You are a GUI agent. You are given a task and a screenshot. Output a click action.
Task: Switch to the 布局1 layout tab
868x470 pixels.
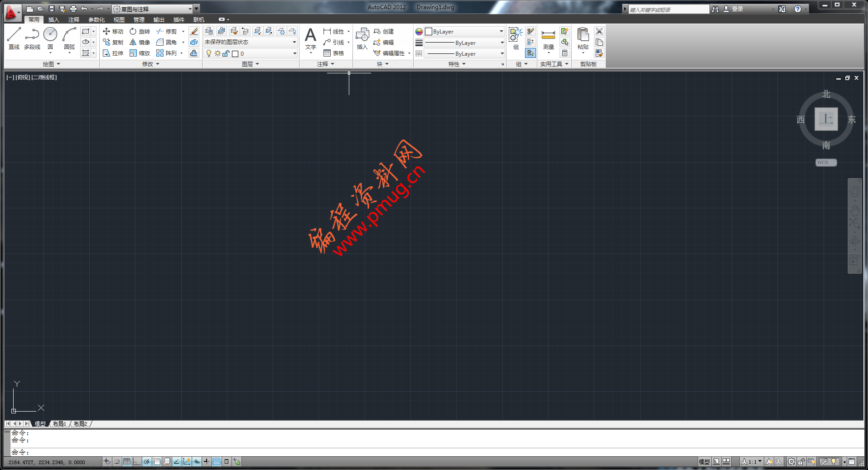[x=59, y=424]
